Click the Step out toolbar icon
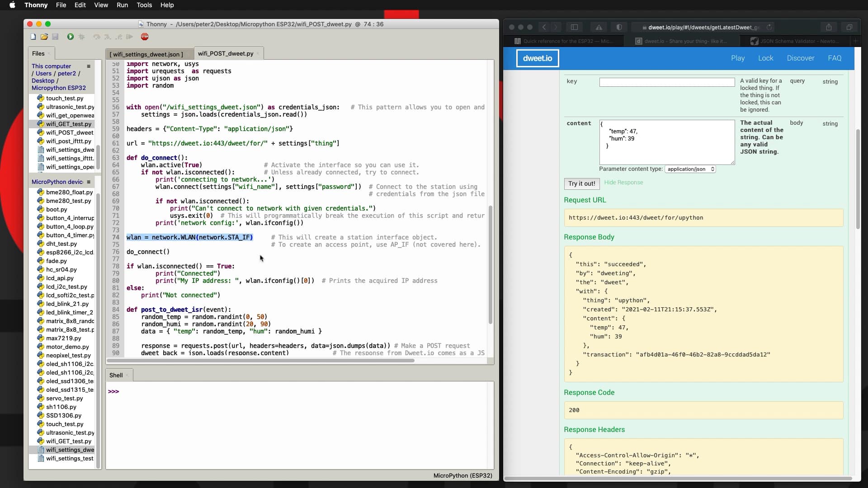The image size is (868, 488). click(x=118, y=37)
